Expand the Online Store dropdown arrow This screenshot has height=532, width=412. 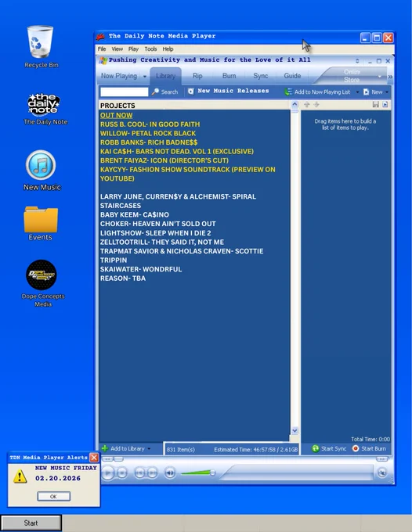379,77
